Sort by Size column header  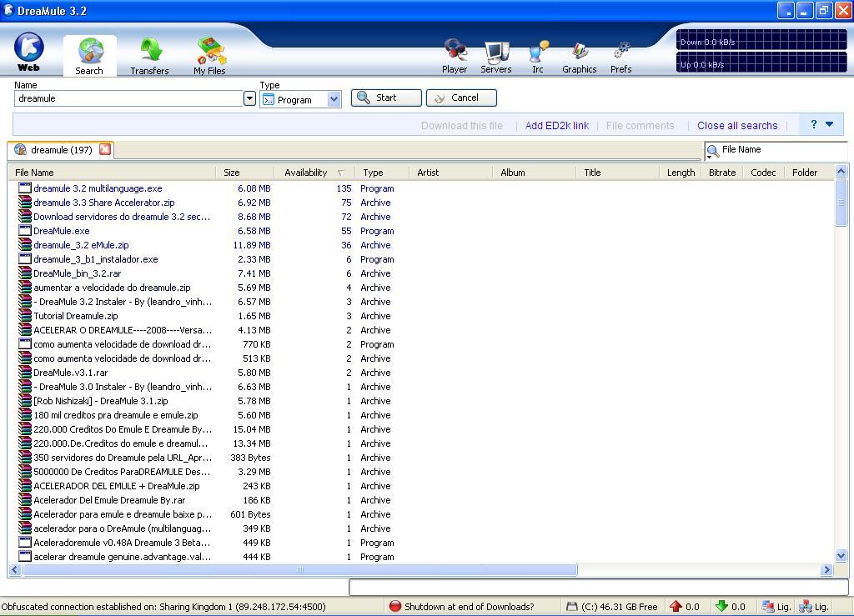(x=245, y=173)
